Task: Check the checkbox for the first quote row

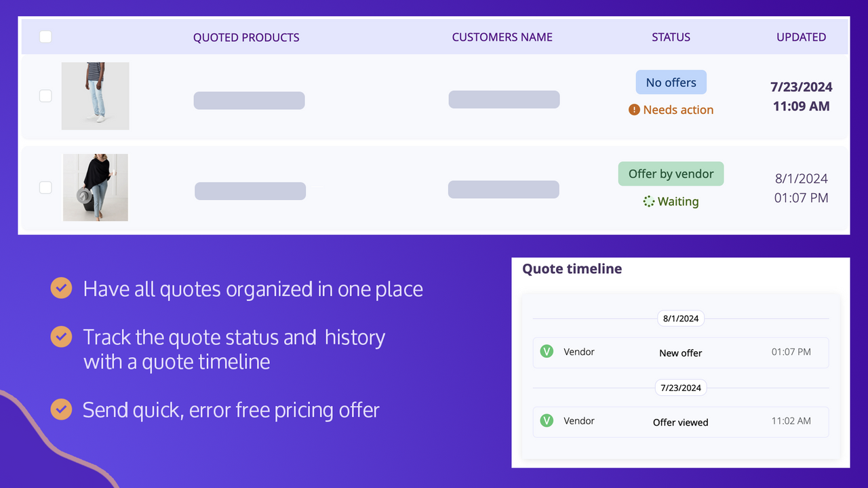Action: click(45, 96)
